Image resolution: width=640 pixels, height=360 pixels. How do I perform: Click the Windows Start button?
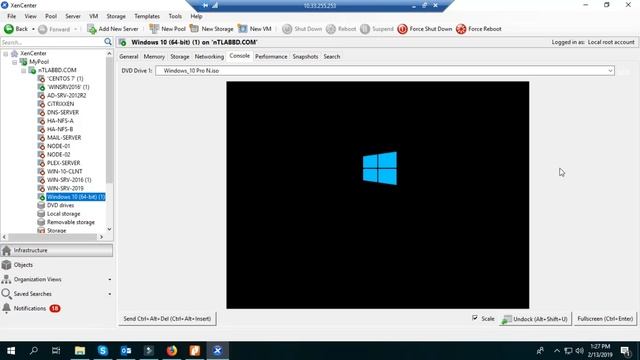coord(11,351)
